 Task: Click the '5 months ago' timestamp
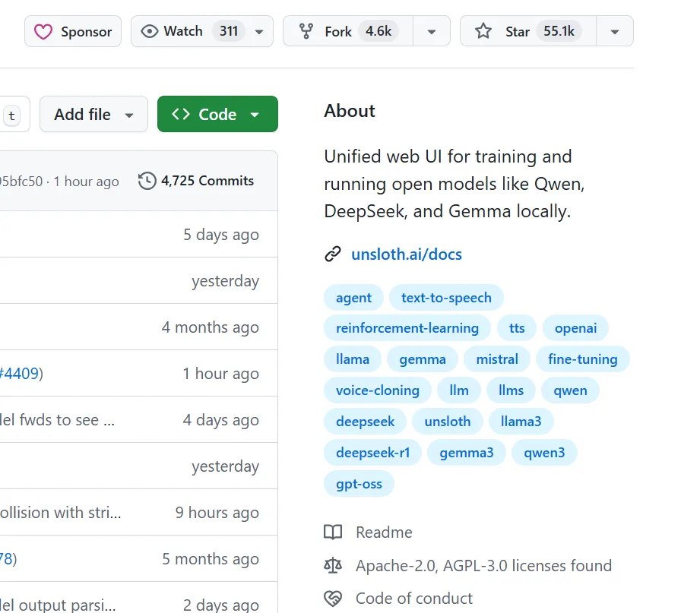(x=211, y=560)
